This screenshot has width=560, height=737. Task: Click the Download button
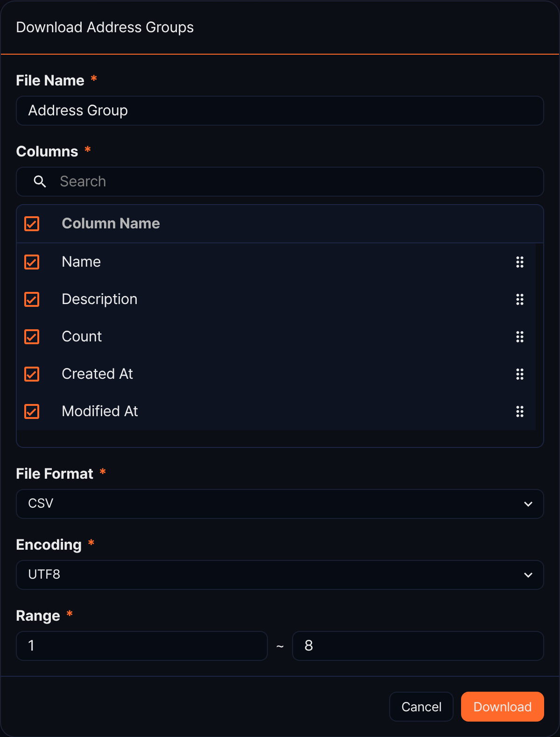coord(503,707)
